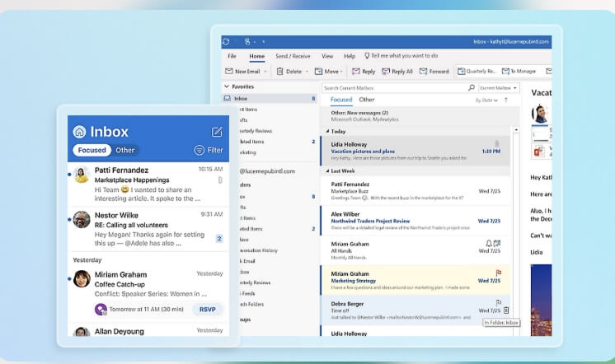Click the Filter icon in mobile inbox
615x364 pixels.
(200, 150)
